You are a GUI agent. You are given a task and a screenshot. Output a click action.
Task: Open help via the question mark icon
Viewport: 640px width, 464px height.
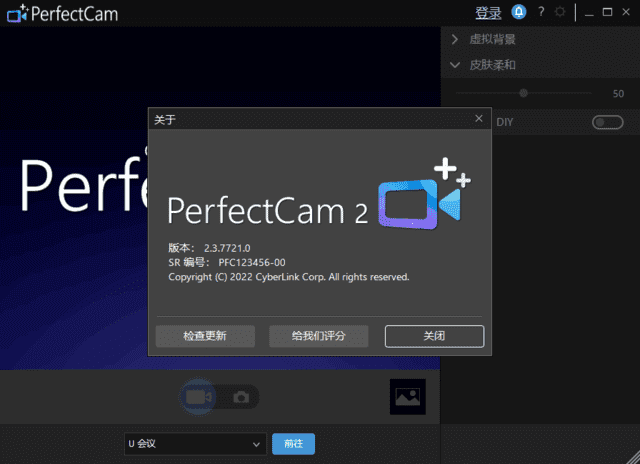pyautogui.click(x=541, y=12)
